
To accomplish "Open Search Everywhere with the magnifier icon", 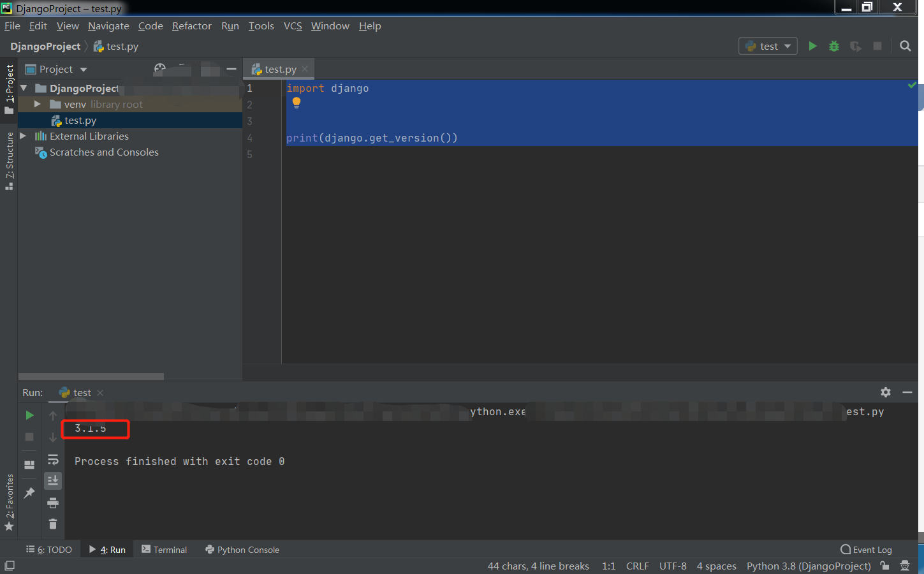I will pyautogui.click(x=905, y=46).
